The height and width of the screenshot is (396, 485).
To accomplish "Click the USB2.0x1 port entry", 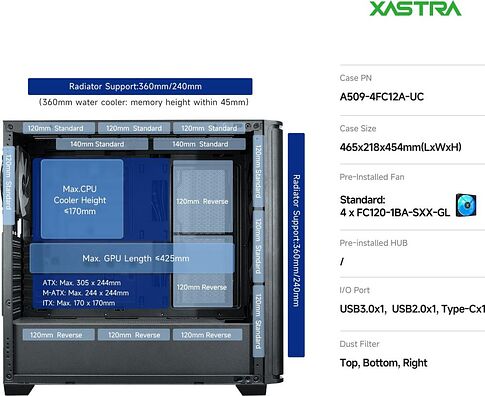I will point(414,309).
